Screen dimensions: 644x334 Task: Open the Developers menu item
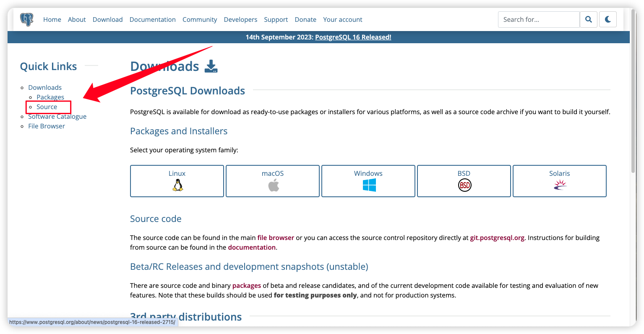pos(240,19)
